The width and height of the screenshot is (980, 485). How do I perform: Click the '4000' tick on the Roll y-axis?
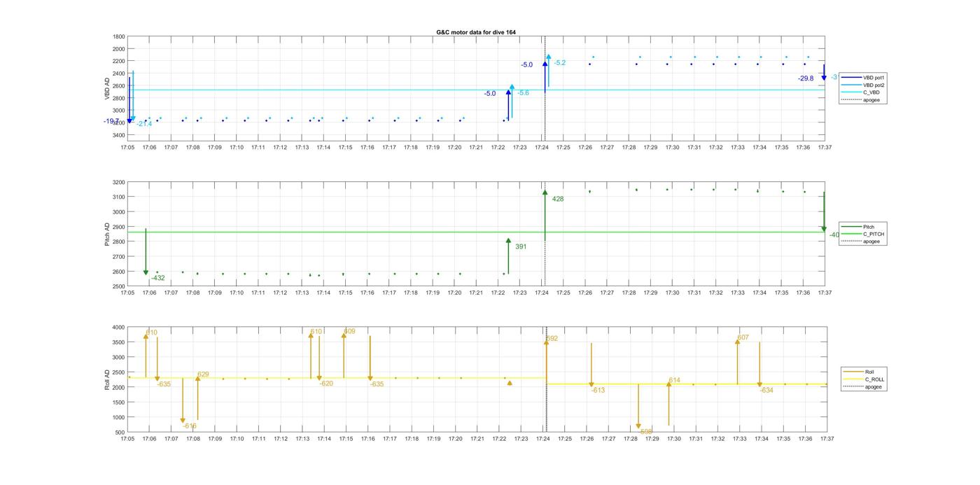coord(118,328)
